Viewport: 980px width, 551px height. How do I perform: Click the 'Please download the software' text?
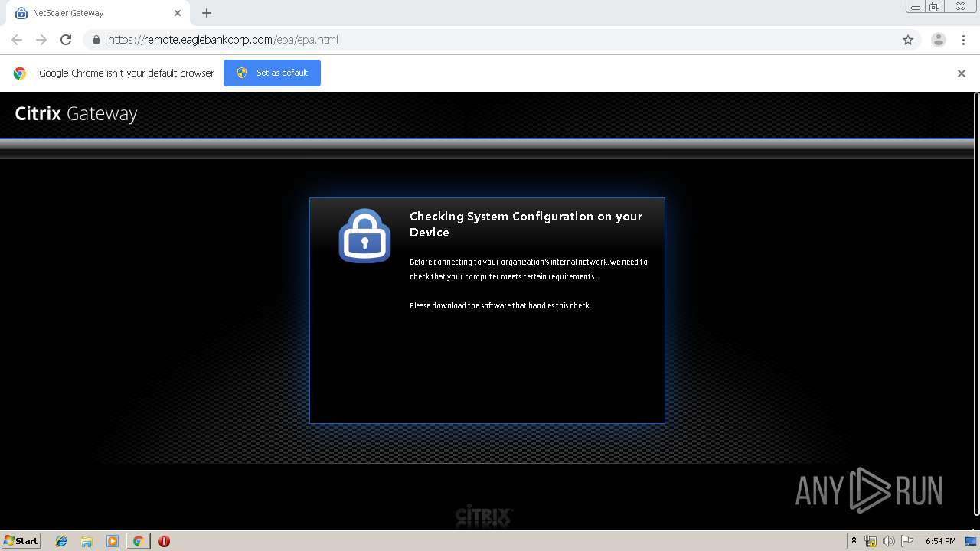501,305
